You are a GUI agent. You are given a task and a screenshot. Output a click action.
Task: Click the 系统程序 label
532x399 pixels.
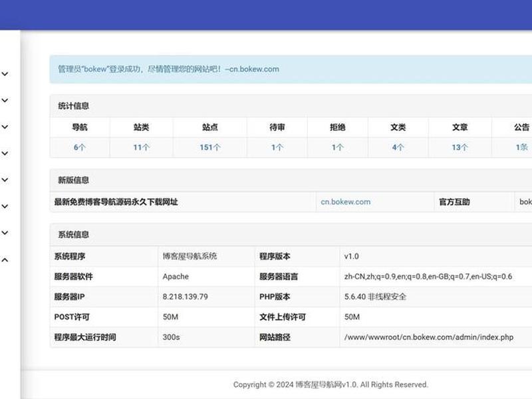coord(70,256)
